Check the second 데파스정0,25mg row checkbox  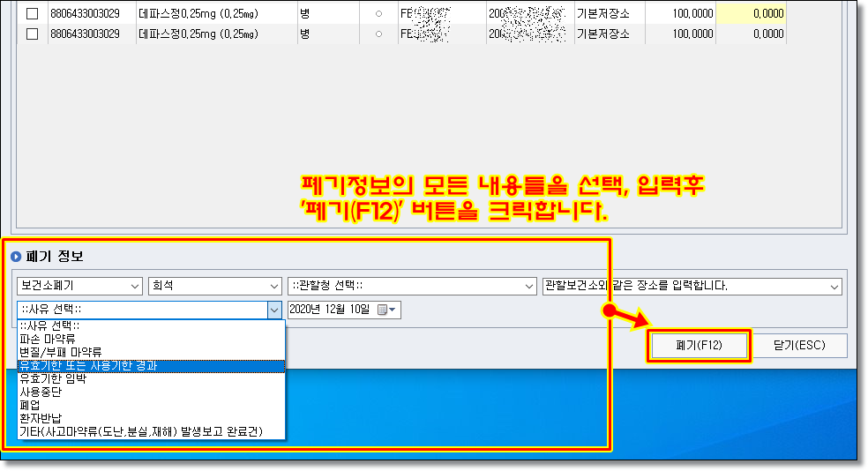(x=33, y=34)
